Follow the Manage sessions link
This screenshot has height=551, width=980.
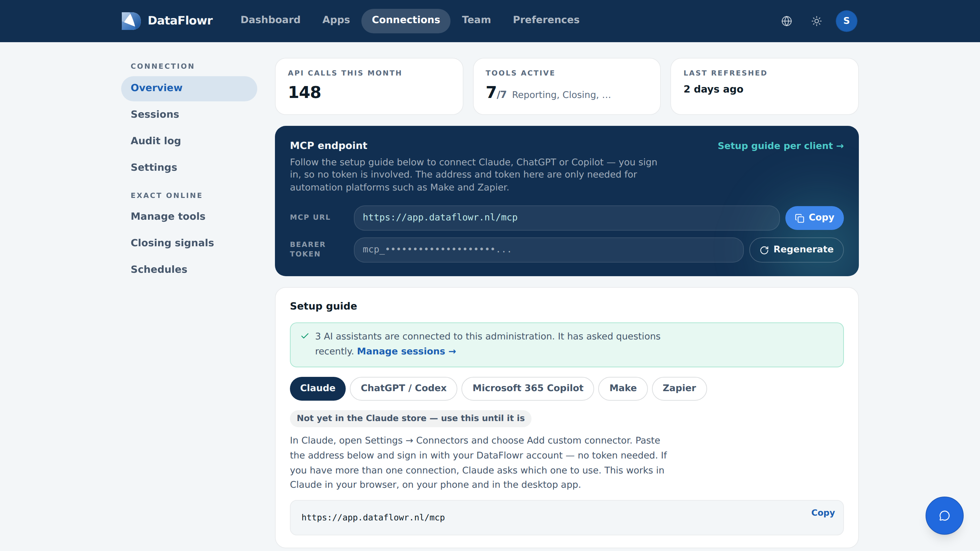coord(406,351)
